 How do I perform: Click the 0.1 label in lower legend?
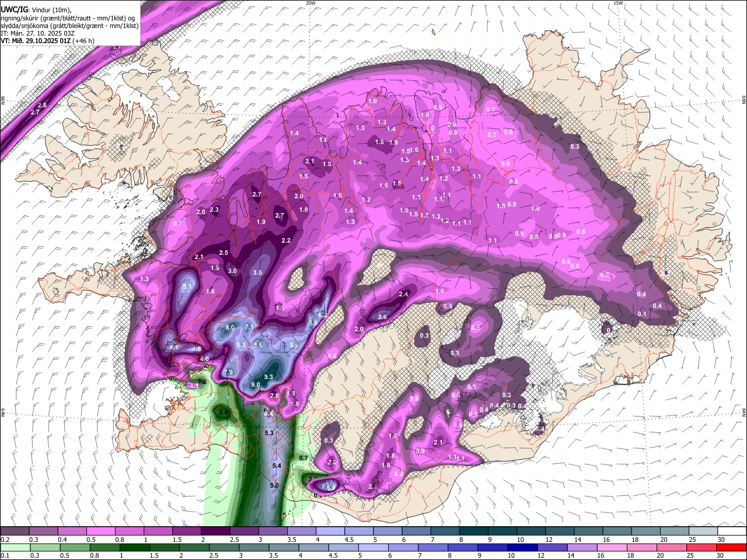5,556
